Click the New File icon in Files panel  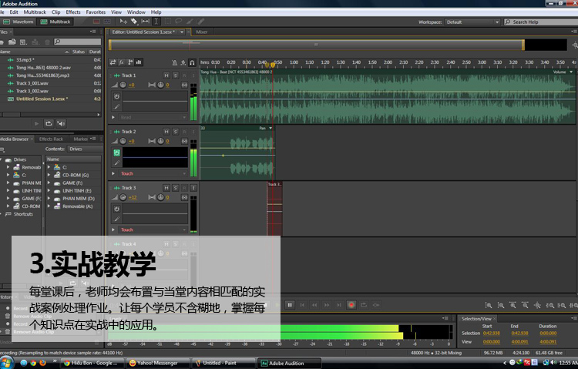coord(23,42)
